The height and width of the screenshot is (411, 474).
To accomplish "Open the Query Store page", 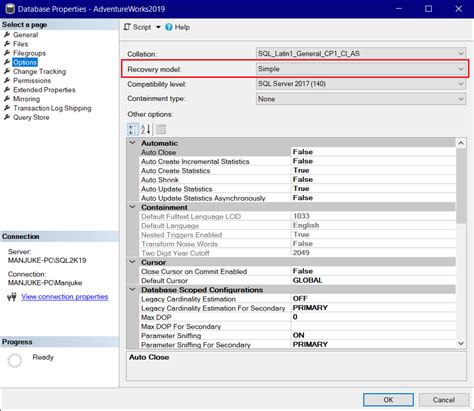I will click(31, 117).
